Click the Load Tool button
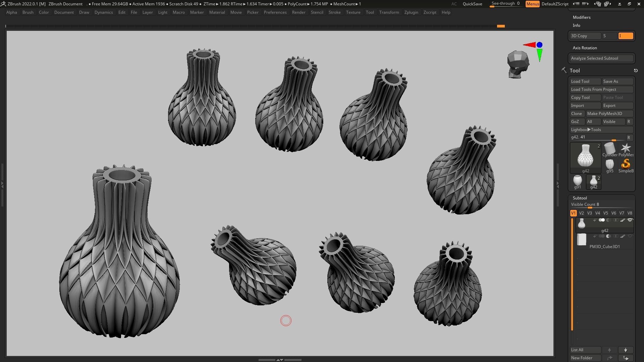Screen dimensions: 644x362 (x=585, y=81)
